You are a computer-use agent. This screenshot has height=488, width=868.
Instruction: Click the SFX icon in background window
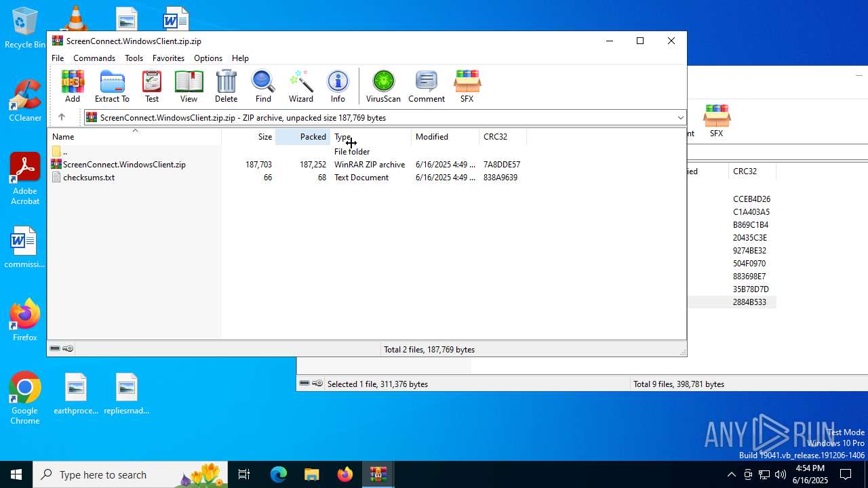[x=716, y=121]
